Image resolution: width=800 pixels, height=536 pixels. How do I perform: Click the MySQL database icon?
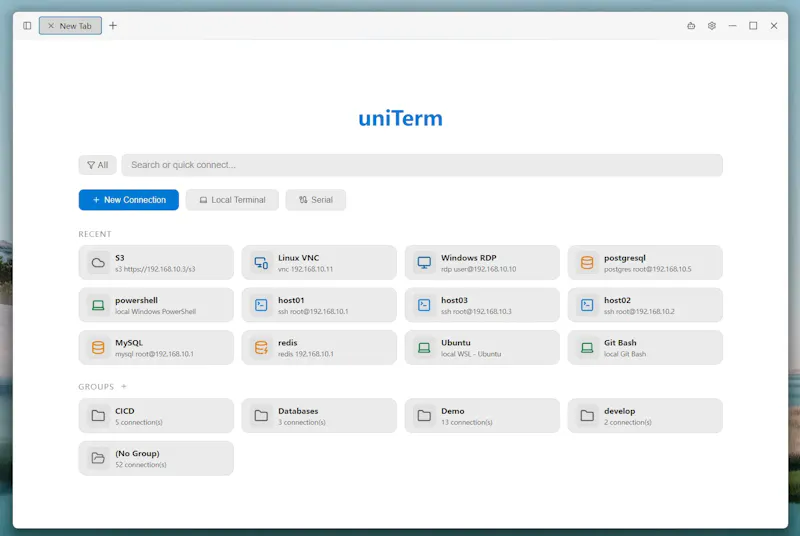98,347
